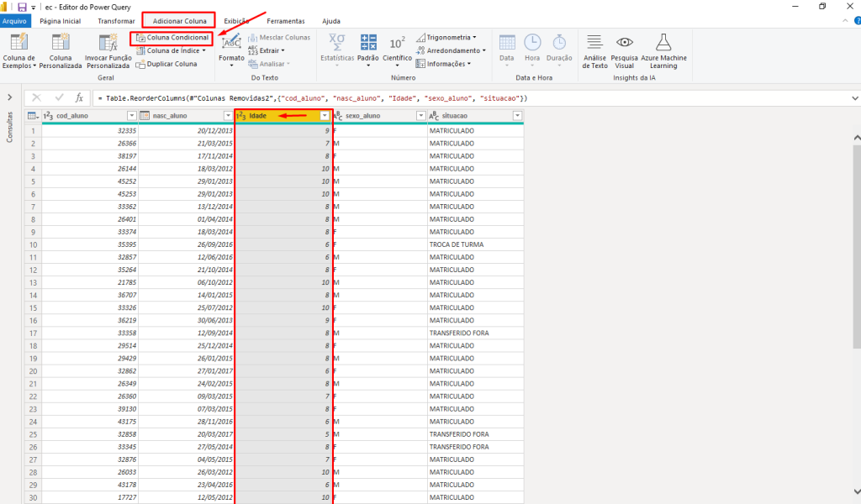Open the Padrão math operations icon
The height and width of the screenshot is (504, 861).
coord(368,42)
